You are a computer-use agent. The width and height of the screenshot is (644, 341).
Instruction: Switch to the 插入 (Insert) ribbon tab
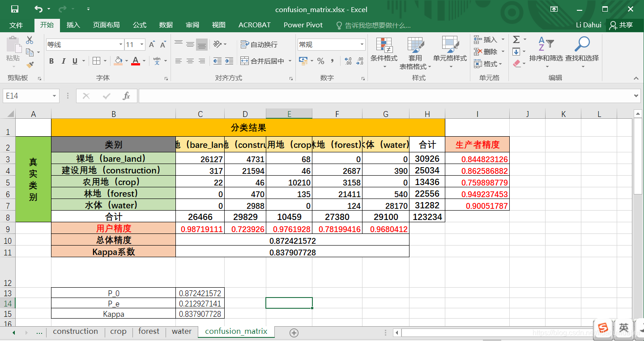73,25
